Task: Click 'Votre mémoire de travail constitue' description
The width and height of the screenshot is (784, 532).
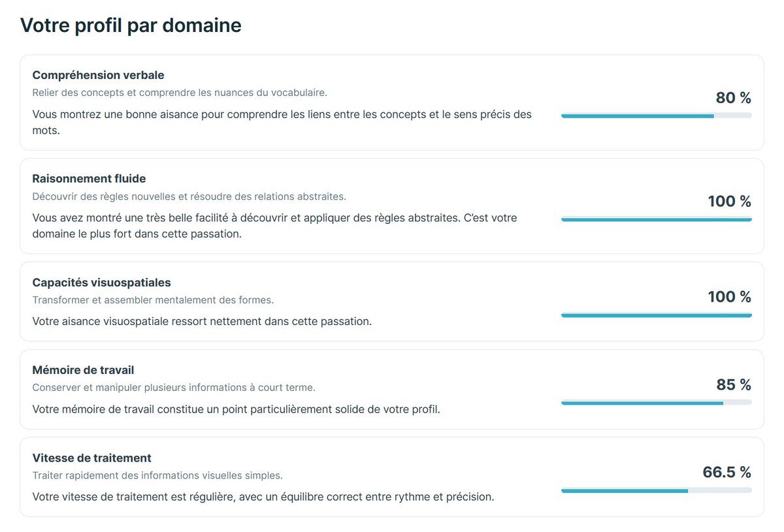Action: [x=237, y=410]
